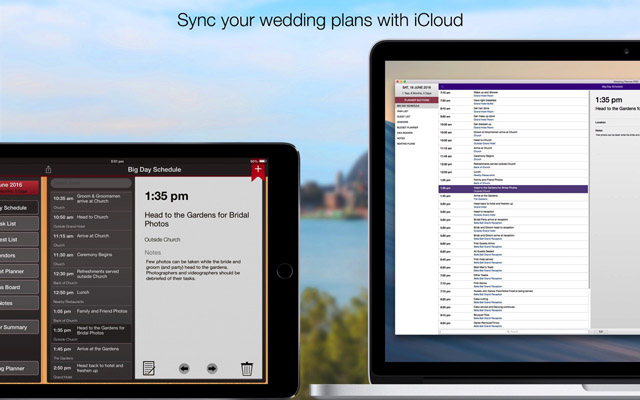Tap the edit note icon on iPad
Viewport: 640px width, 400px height.
point(149,368)
